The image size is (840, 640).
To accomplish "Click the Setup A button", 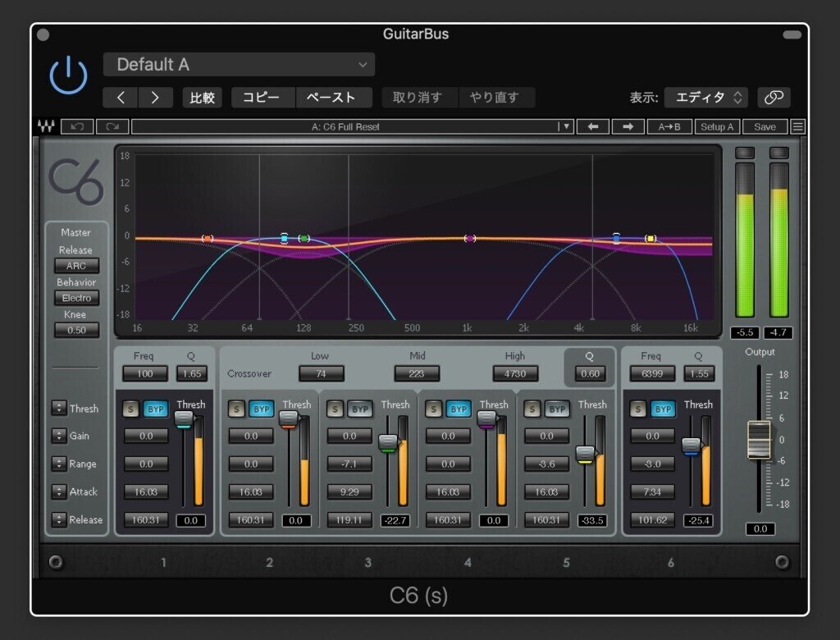I will [717, 126].
